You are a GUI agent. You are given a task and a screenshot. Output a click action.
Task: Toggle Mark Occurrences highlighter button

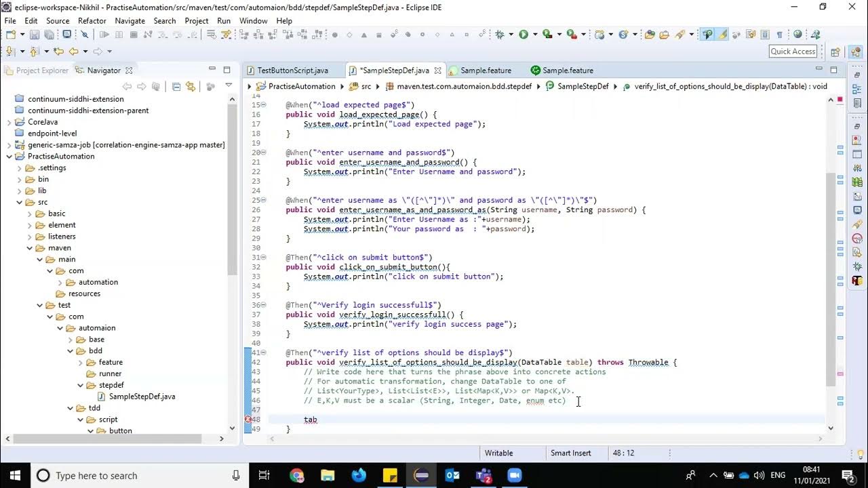[723, 34]
